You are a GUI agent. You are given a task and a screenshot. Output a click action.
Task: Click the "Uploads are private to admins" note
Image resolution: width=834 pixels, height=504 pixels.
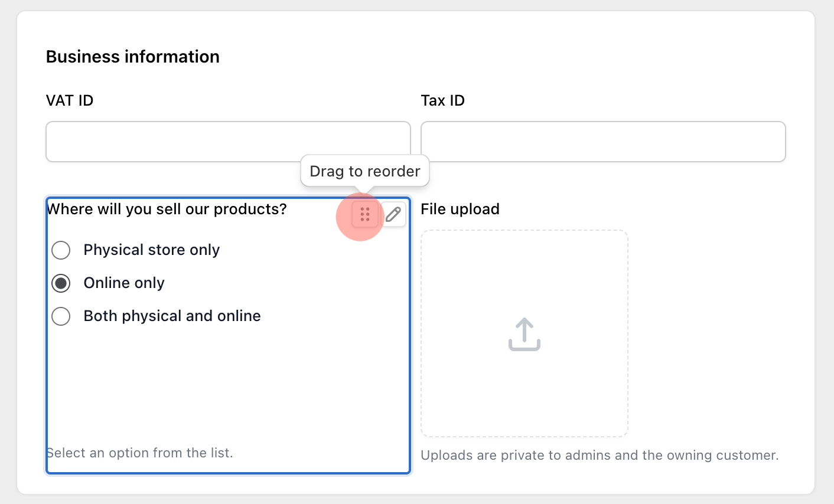click(x=600, y=455)
